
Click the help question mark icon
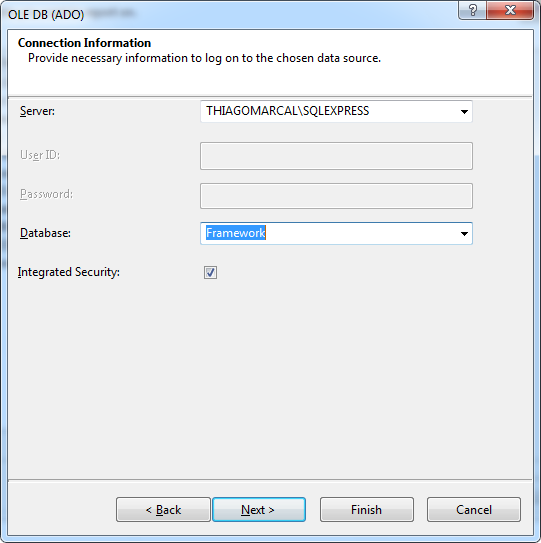point(473,10)
